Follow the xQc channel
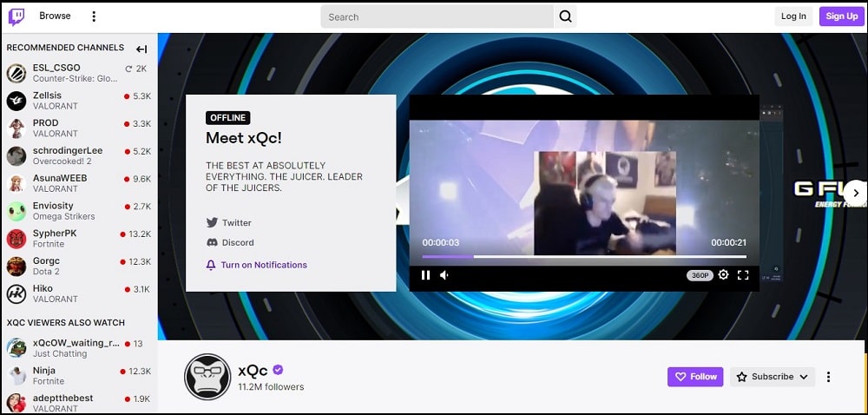 pyautogui.click(x=695, y=377)
